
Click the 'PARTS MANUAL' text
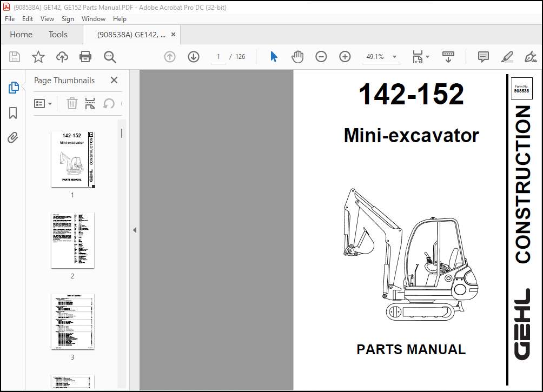click(411, 349)
